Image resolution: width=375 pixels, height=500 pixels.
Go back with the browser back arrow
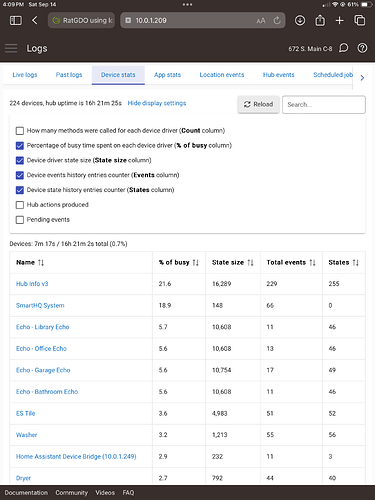tap(35, 21)
